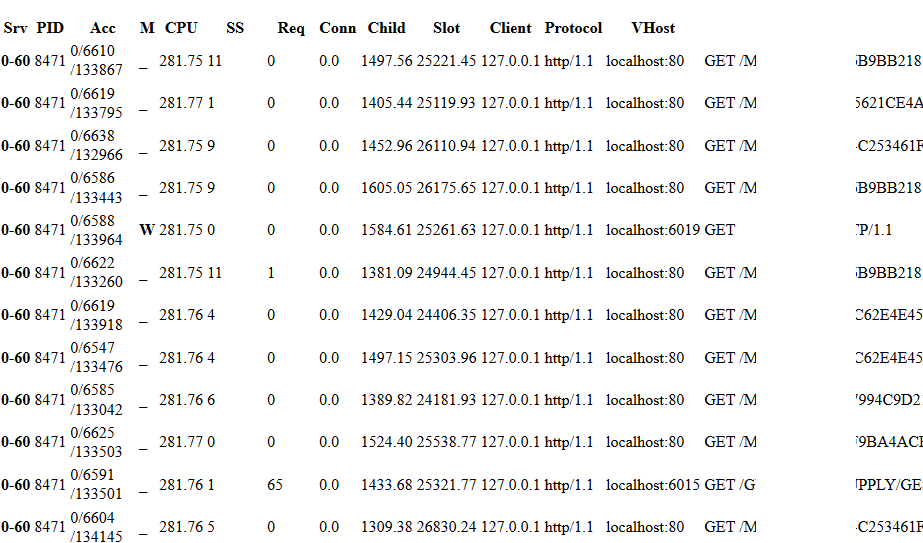Click the Protocol column header
Image resolution: width=923 pixels, height=543 pixels.
[x=573, y=28]
